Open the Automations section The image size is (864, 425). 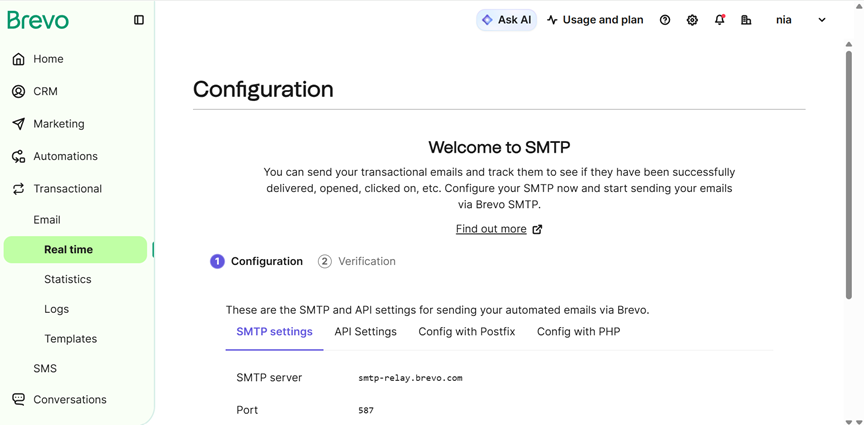click(66, 157)
